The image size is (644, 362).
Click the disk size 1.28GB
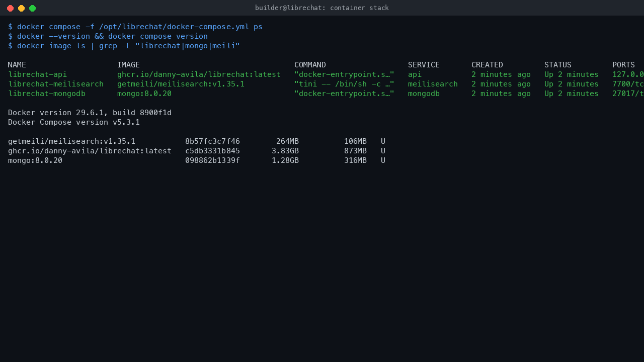coord(285,160)
